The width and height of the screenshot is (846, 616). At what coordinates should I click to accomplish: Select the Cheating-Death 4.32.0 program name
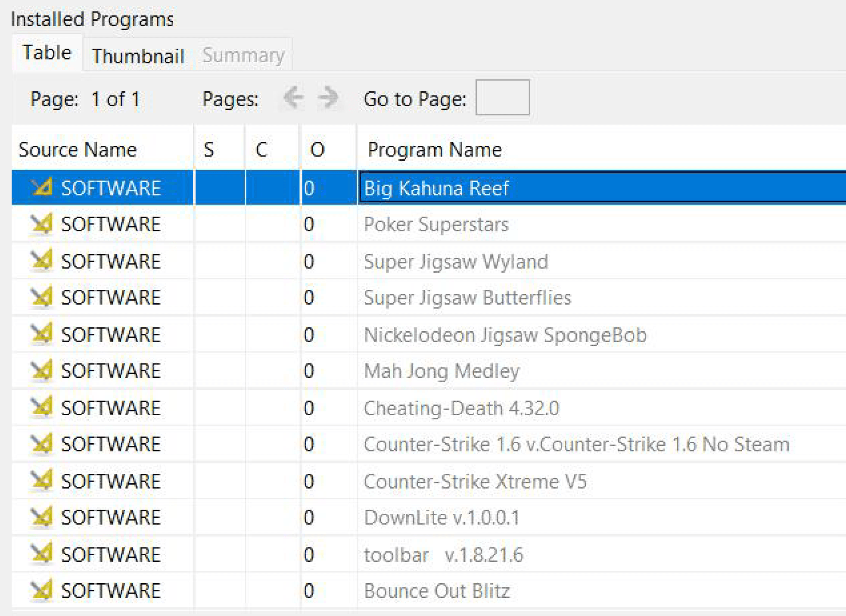(461, 408)
